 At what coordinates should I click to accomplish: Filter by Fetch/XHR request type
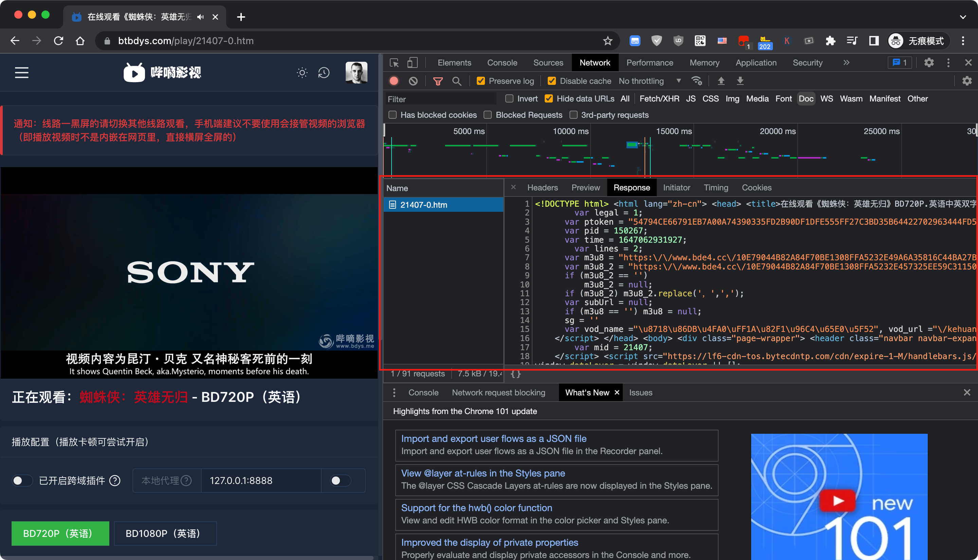659,99
